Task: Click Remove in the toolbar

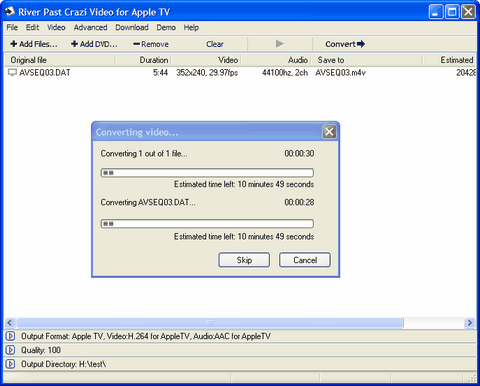Action: [x=151, y=44]
